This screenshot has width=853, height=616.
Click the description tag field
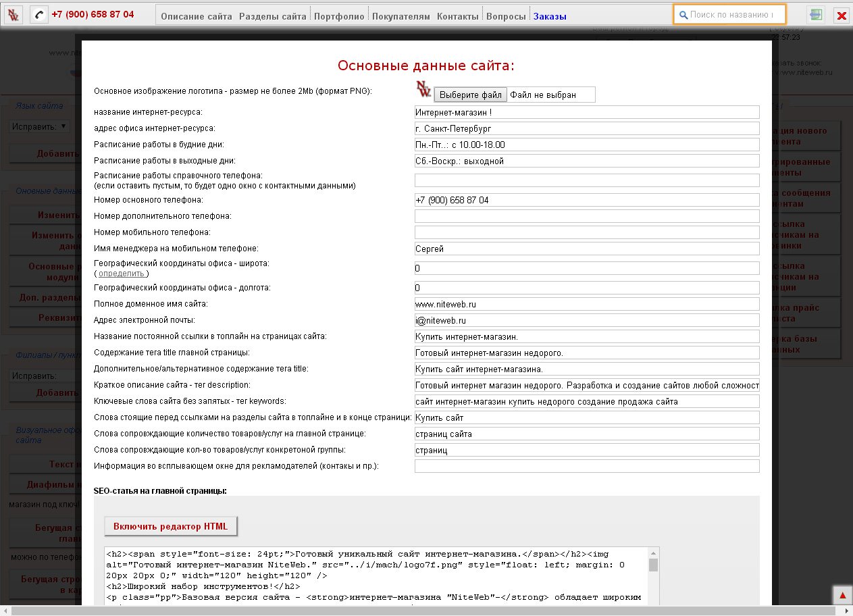(x=587, y=385)
